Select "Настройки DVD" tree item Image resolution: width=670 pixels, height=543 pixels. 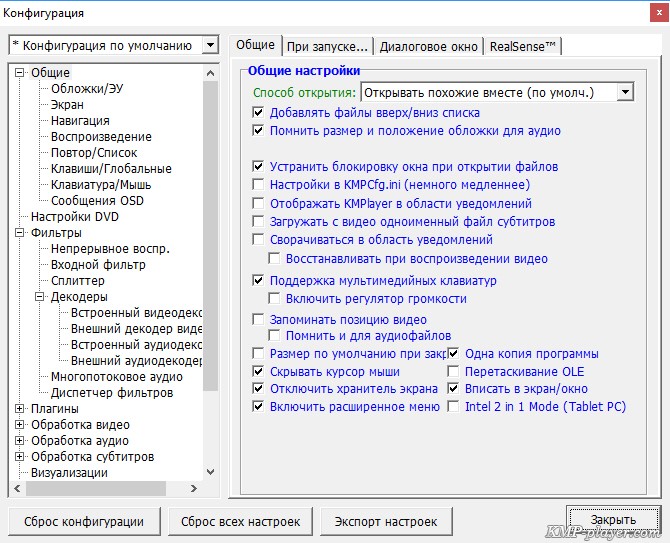pos(75,217)
